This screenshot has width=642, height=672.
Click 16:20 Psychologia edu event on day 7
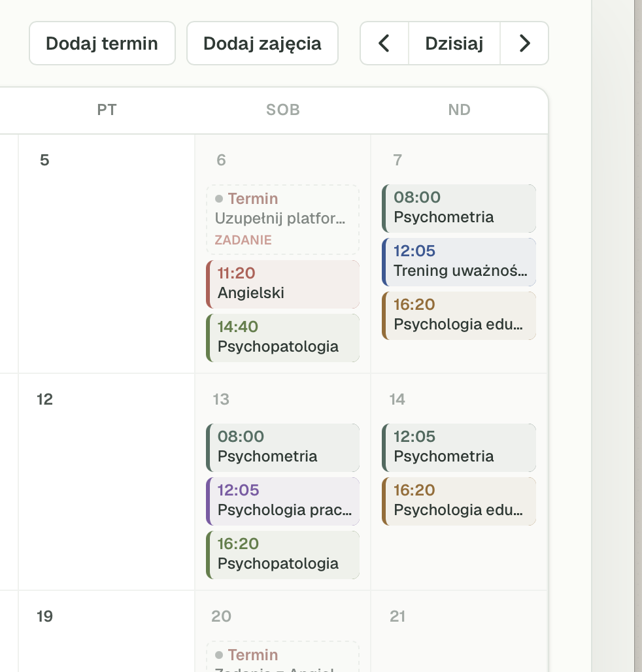coord(459,316)
